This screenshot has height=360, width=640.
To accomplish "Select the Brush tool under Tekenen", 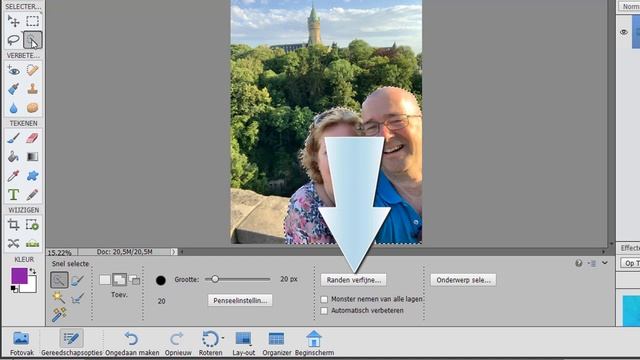I will tap(13, 138).
